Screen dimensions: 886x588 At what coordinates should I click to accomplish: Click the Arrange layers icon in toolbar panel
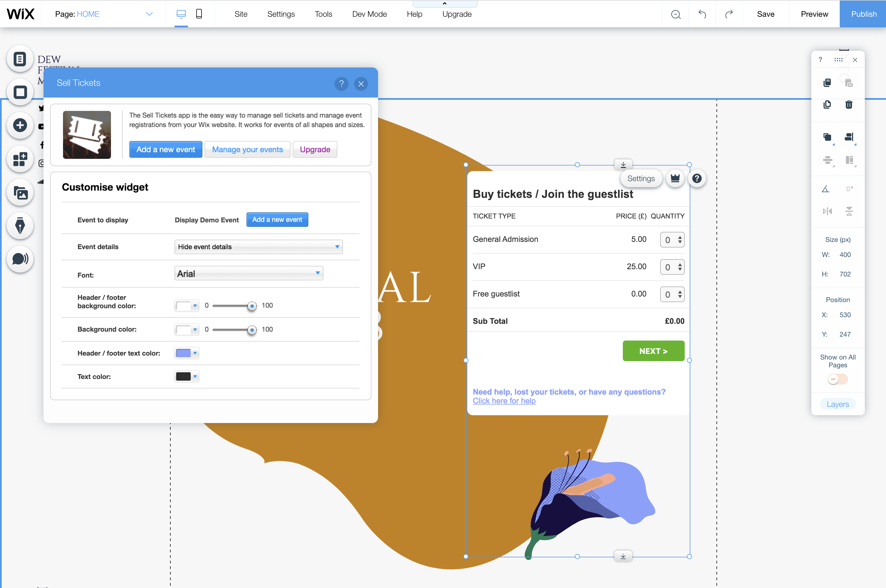pyautogui.click(x=827, y=137)
